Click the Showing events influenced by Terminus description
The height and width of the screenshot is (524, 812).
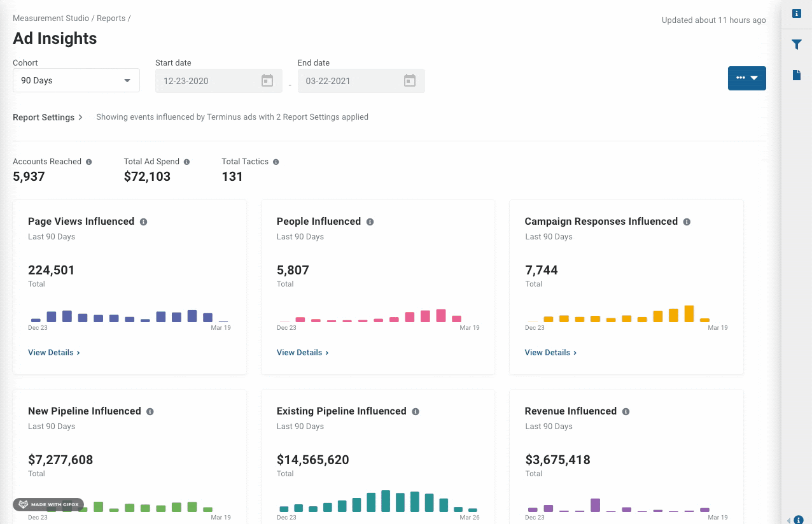tap(232, 117)
